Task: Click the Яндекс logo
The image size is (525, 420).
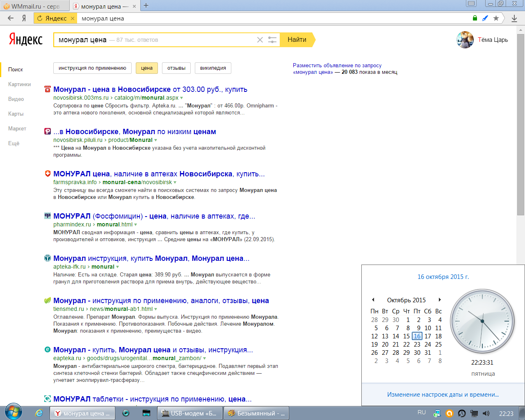Action: 26,40
